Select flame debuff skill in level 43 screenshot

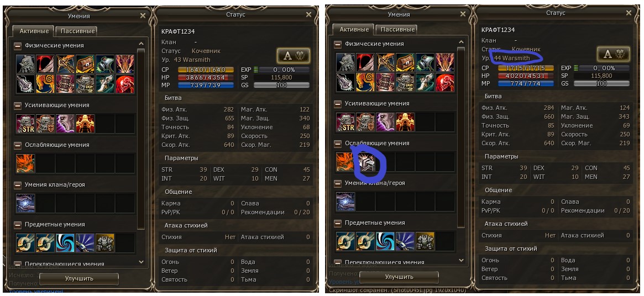[25, 163]
